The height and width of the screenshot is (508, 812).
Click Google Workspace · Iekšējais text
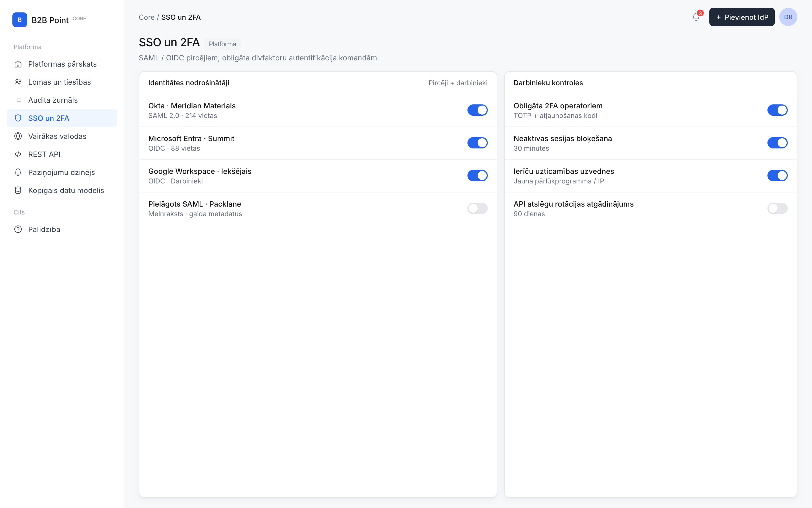pos(200,171)
